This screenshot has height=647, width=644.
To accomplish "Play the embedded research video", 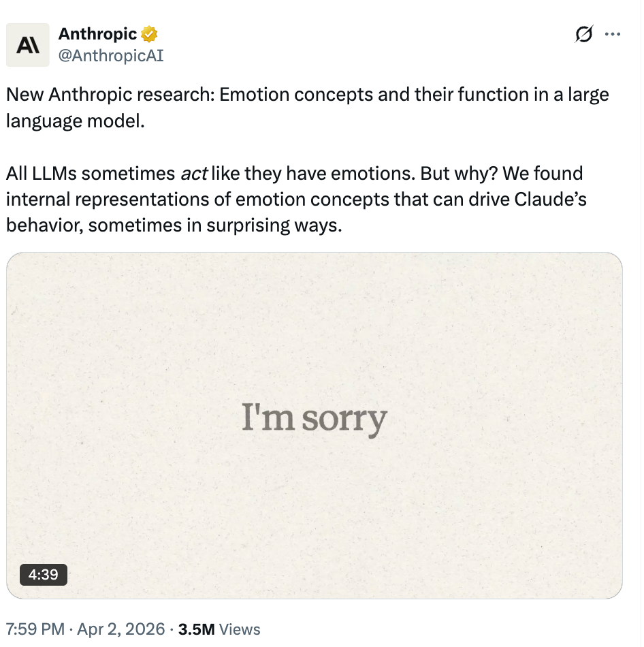I will [x=315, y=425].
